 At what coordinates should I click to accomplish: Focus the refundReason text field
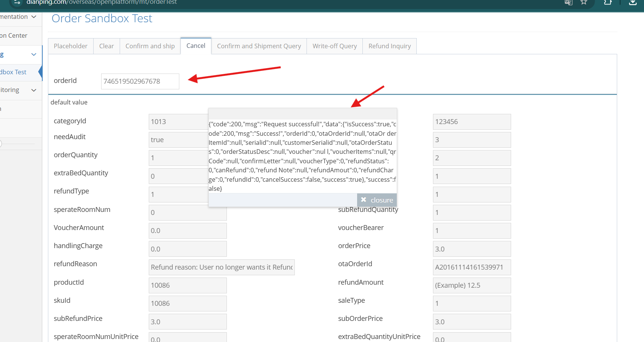click(x=221, y=267)
